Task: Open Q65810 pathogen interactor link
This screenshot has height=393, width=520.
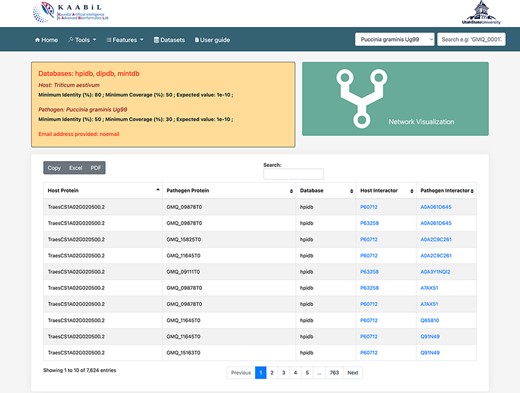Action: (x=430, y=320)
